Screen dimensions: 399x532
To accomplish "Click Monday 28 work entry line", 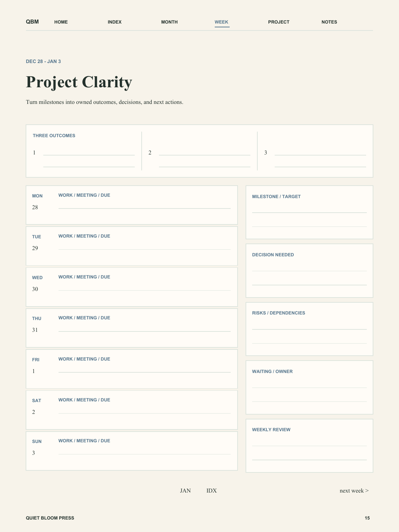I will point(144,205).
